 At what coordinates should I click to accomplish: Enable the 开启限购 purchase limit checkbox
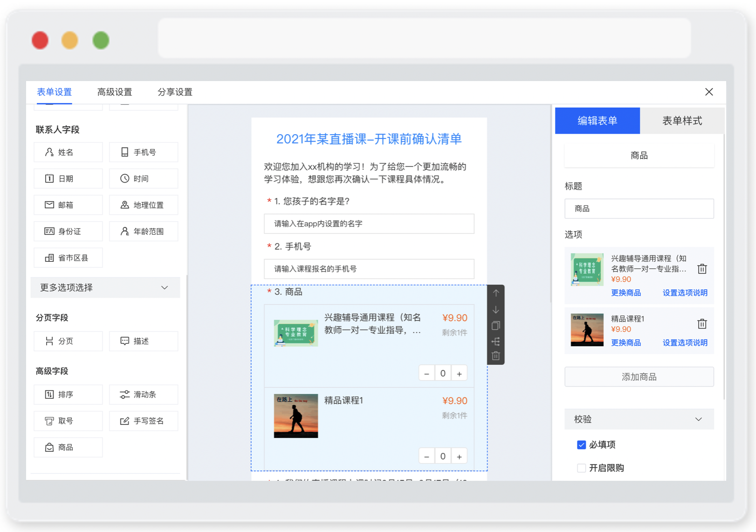pyautogui.click(x=581, y=468)
